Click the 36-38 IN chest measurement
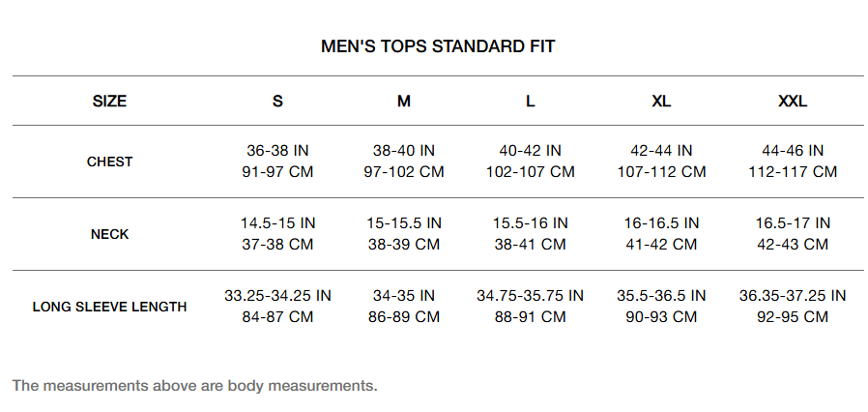This screenshot has width=868, height=412. tap(277, 151)
